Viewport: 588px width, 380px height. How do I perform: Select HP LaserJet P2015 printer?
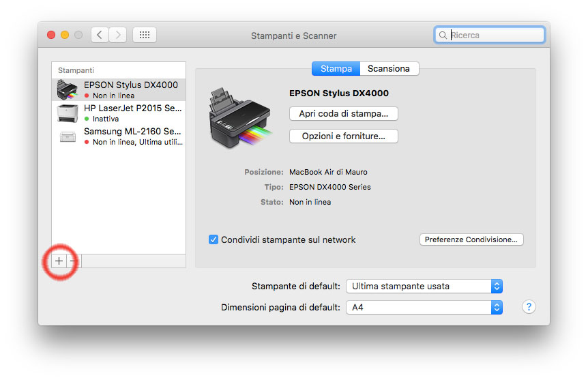tap(119, 113)
